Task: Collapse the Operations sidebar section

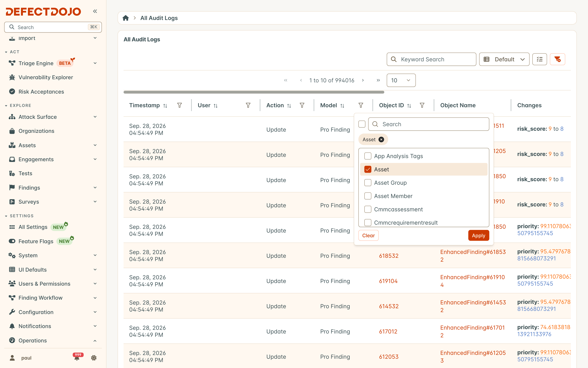Action: tap(95, 340)
